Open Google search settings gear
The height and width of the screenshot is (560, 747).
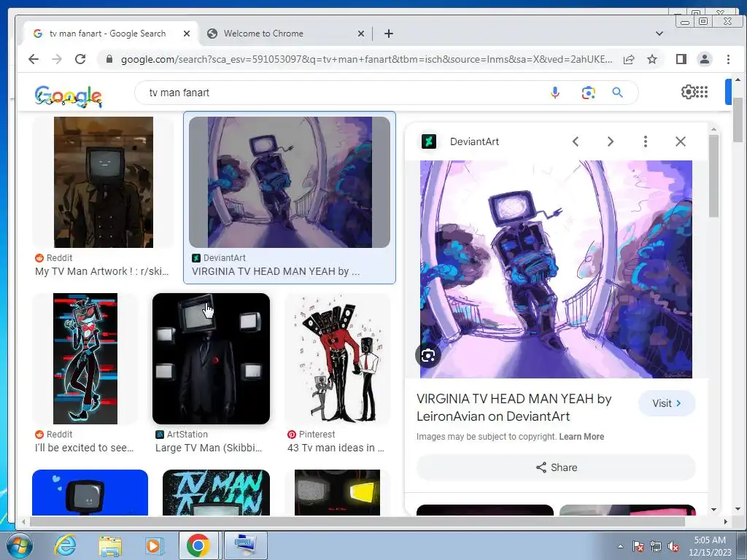(x=688, y=91)
